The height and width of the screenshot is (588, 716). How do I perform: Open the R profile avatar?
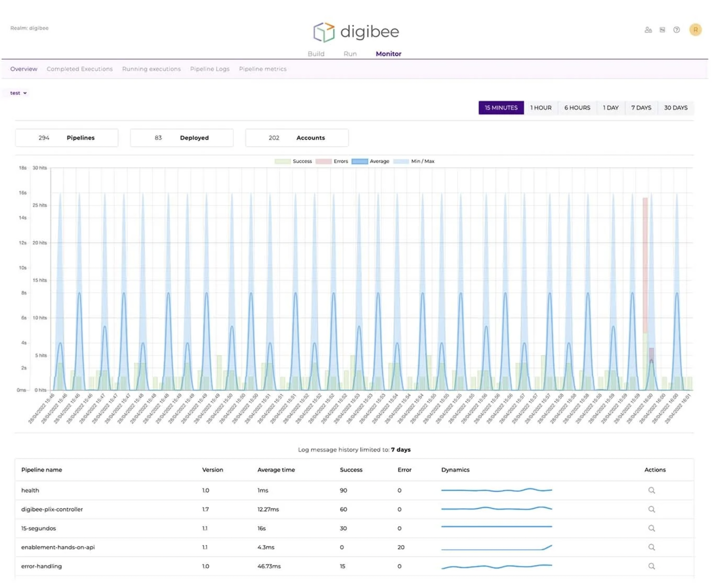pos(696,30)
